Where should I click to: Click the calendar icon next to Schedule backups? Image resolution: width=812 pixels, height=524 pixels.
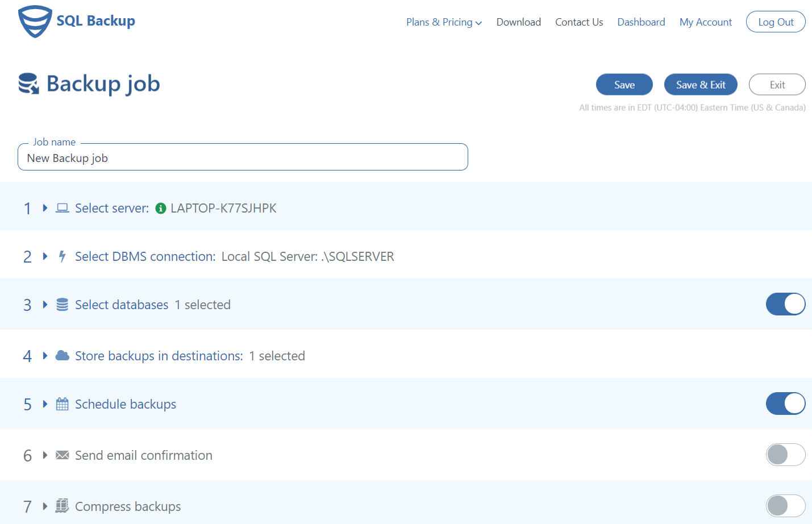click(61, 404)
